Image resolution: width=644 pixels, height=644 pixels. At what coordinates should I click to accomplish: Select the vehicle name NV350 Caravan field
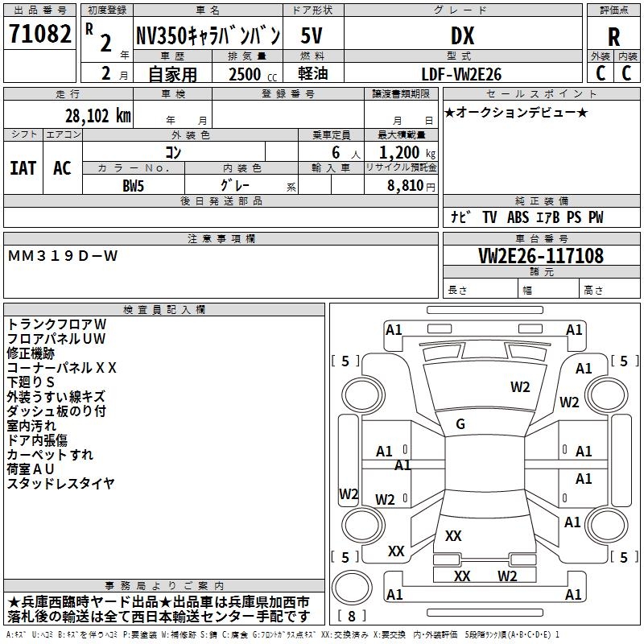pyautogui.click(x=208, y=35)
